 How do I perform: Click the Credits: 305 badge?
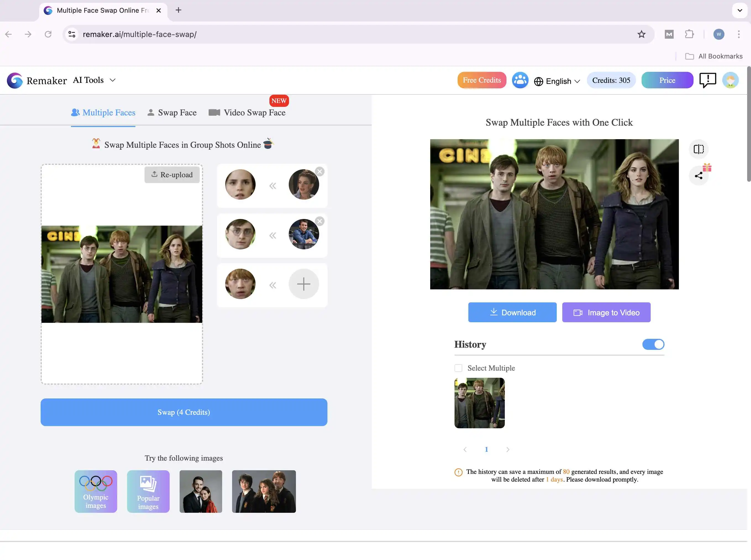(x=611, y=80)
